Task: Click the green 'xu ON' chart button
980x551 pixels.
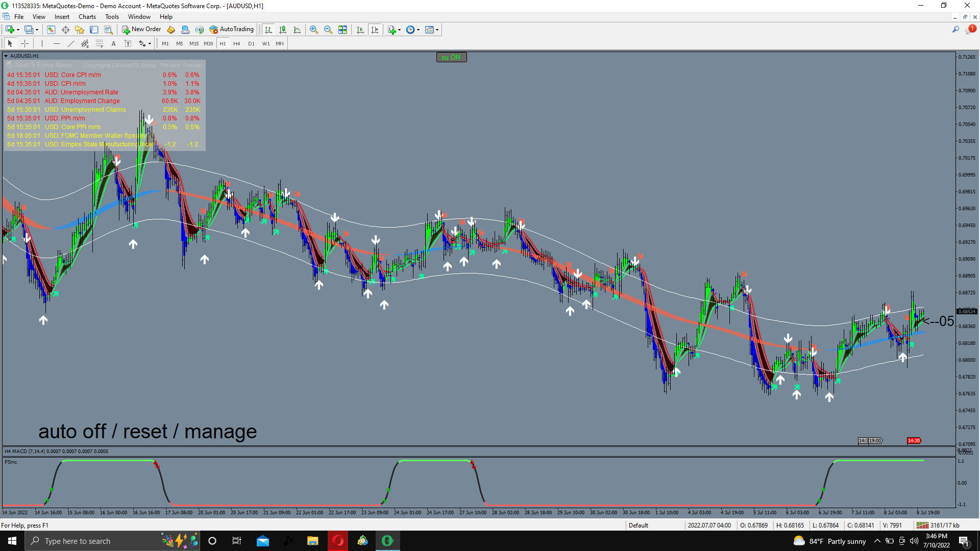Action: tap(451, 57)
